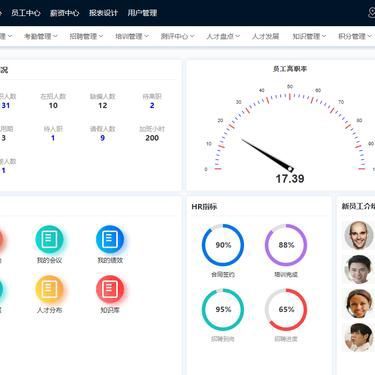Open the 知识库 red shortcut icon

click(x=110, y=289)
